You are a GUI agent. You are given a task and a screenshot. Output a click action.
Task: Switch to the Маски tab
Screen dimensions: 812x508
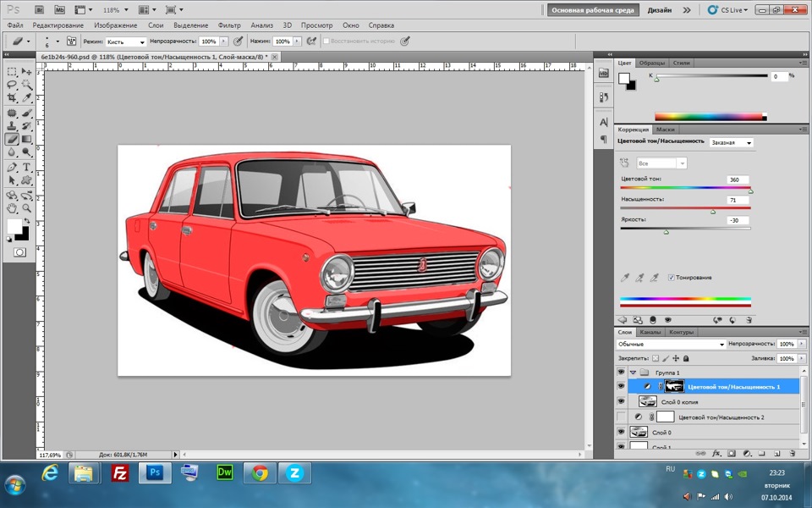click(665, 130)
